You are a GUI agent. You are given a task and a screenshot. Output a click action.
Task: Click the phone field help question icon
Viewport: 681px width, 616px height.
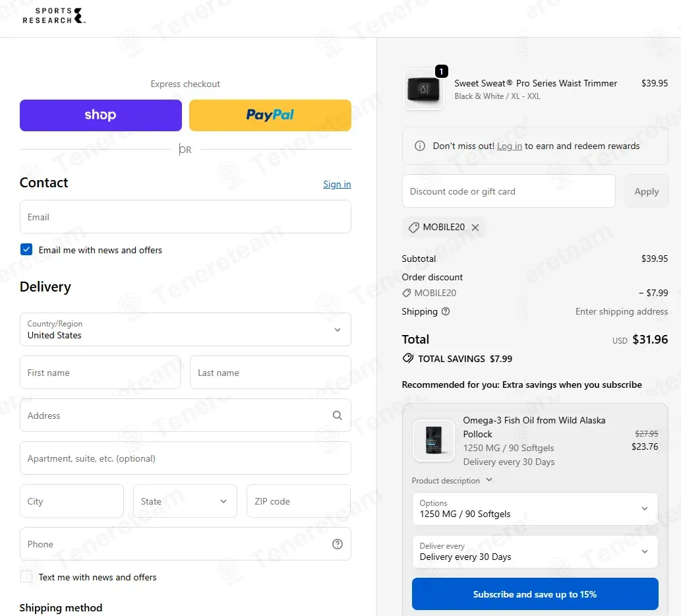click(337, 544)
